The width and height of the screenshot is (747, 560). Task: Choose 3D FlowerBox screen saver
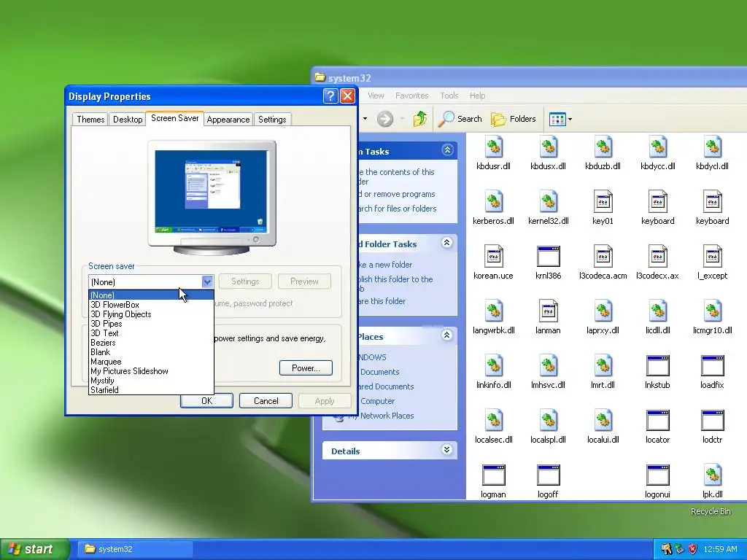151,305
